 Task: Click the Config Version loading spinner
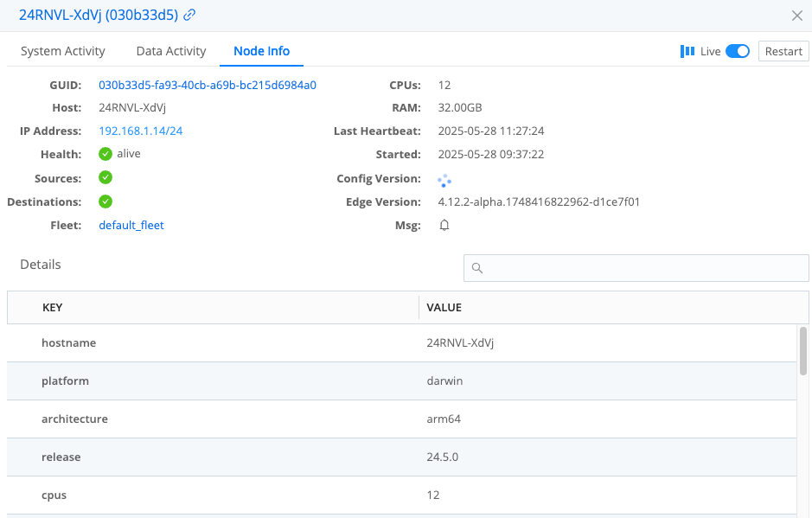(x=444, y=180)
